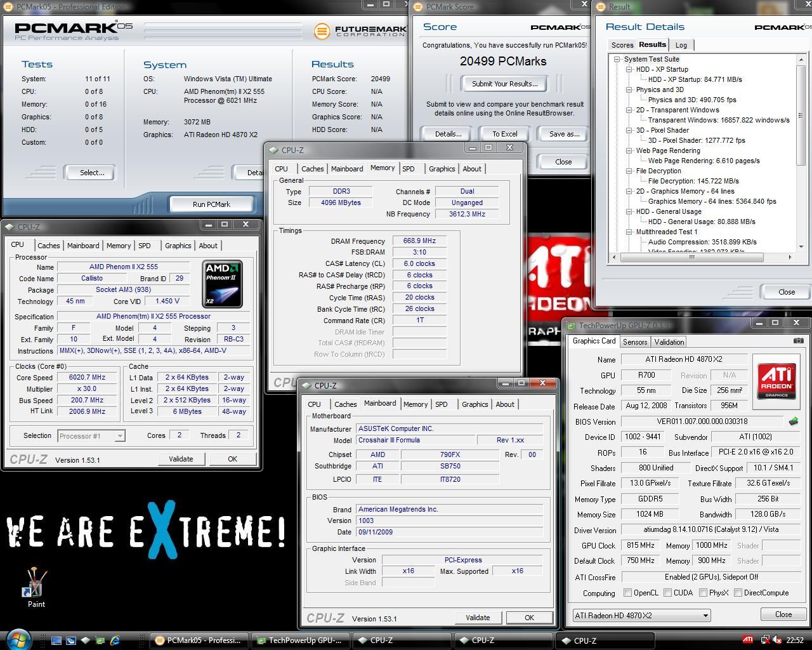Close the CPU-Z Memory window
Image resolution: width=812 pixels, height=650 pixels.
[x=509, y=147]
